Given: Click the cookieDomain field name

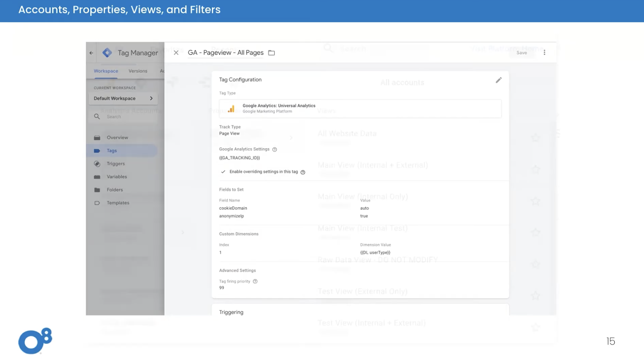Looking at the screenshot, I should pos(233,208).
